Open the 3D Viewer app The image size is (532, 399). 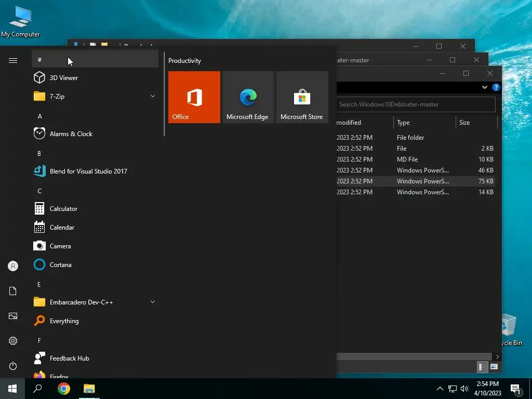tap(95, 78)
